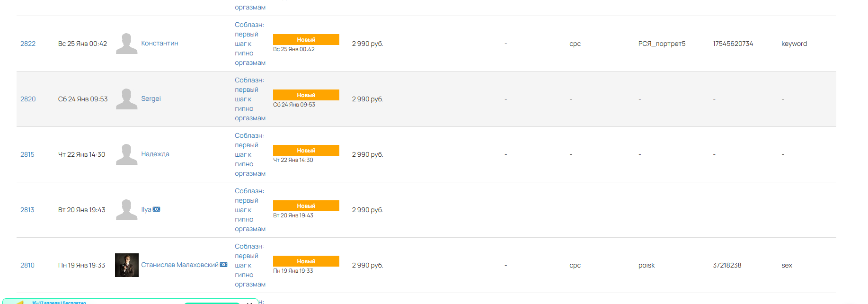
Task: Open order number 2822
Action: tap(28, 44)
